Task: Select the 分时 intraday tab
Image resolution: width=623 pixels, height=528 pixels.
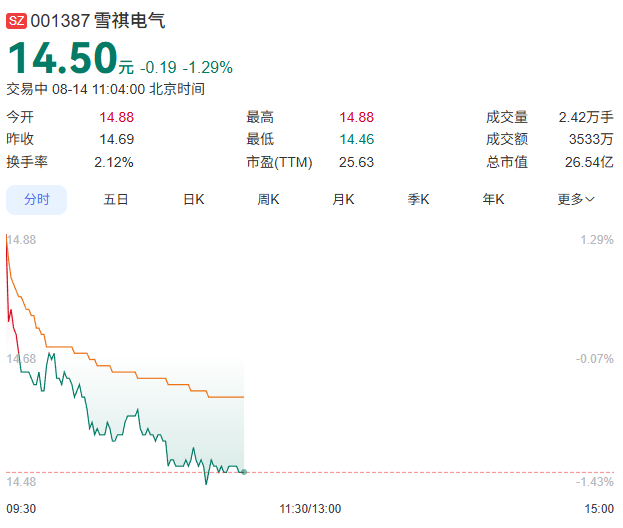Action: 37,199
